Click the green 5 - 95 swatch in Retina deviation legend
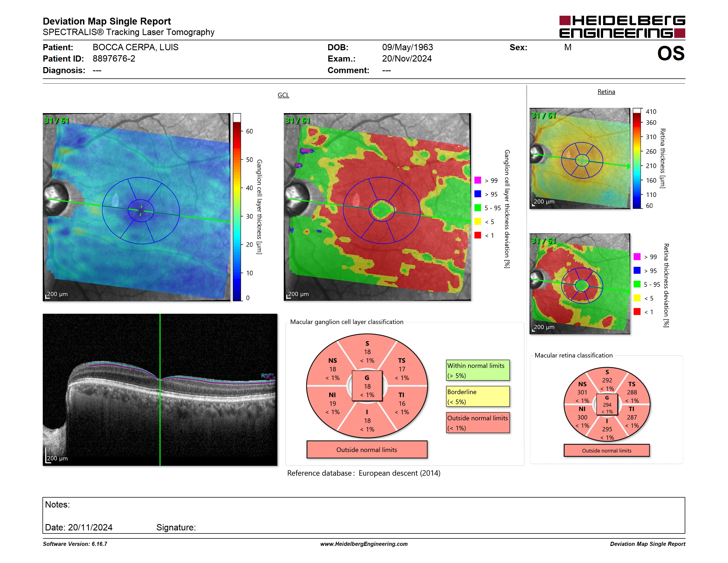Screen dimensions: 728x563 [x=637, y=284]
